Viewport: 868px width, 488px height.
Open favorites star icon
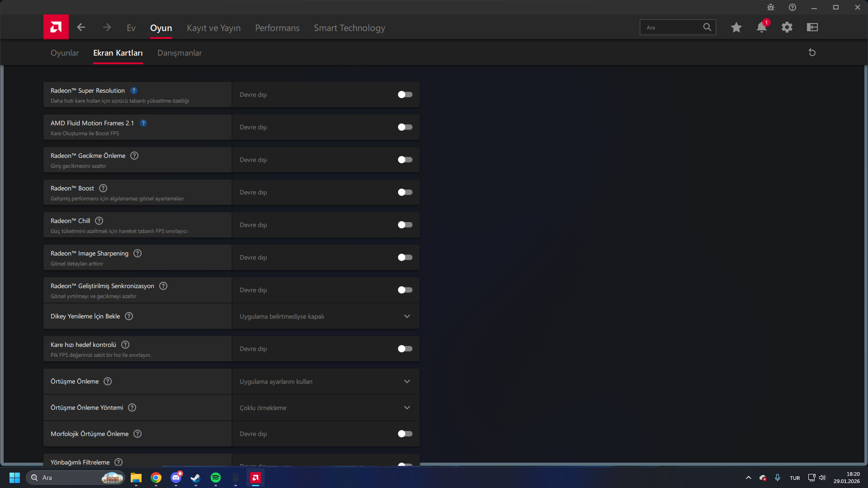736,28
